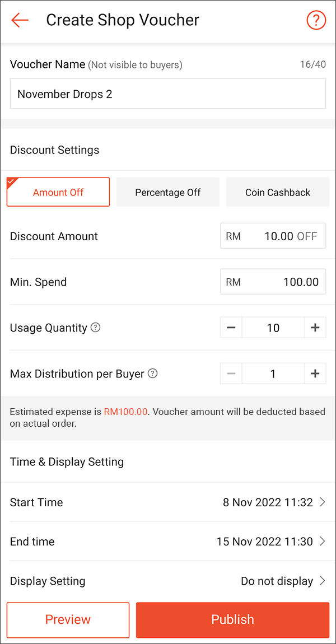Increase Max Distribution per Buyer value
336x644 pixels.
point(315,374)
